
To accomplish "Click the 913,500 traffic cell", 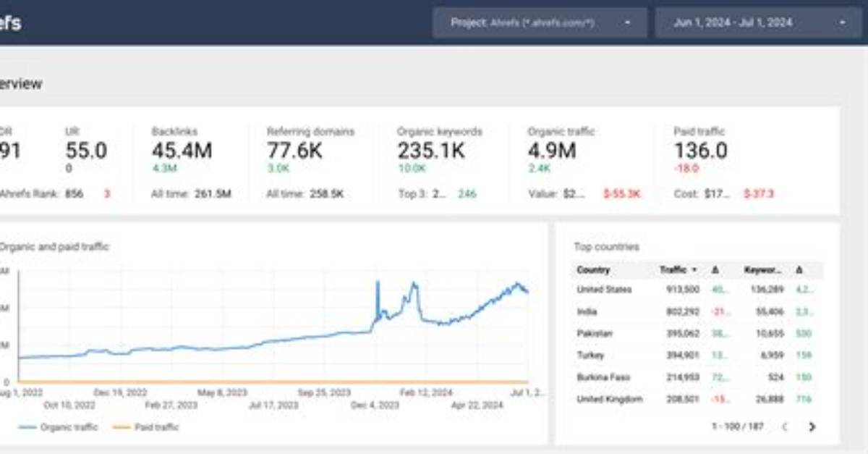I will point(681,290).
